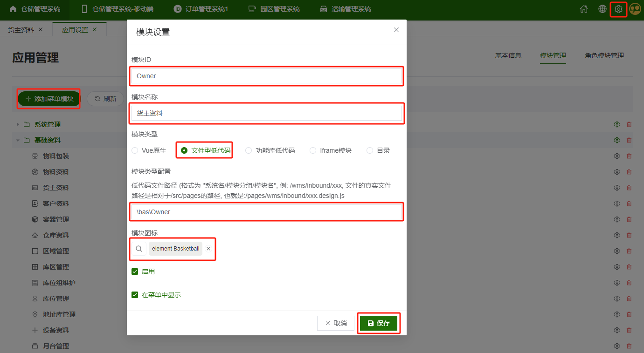Select 地址库管理 in module tree
The height and width of the screenshot is (353, 644).
59,314
